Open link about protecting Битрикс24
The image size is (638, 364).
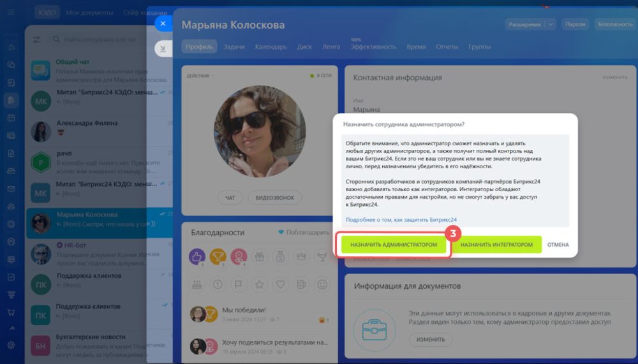[401, 220]
